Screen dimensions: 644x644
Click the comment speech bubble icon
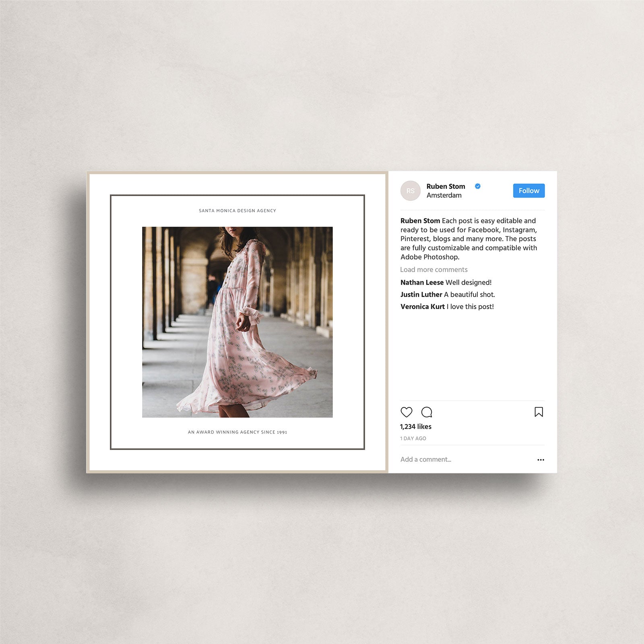[x=426, y=412]
